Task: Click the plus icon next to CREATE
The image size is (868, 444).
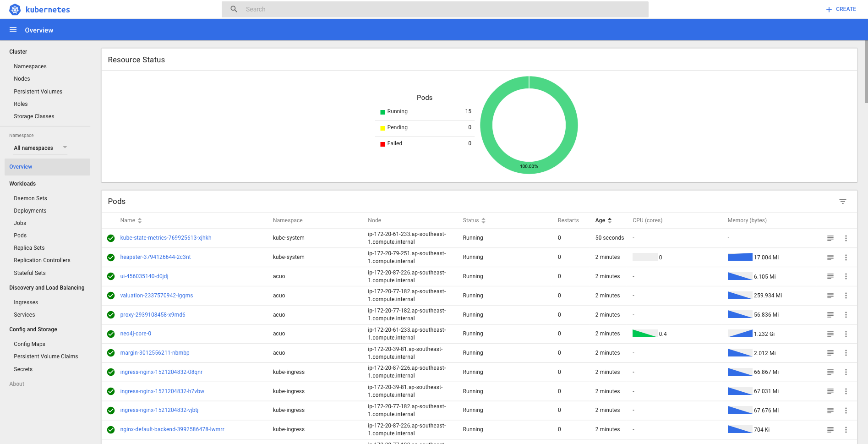Action: (829, 10)
